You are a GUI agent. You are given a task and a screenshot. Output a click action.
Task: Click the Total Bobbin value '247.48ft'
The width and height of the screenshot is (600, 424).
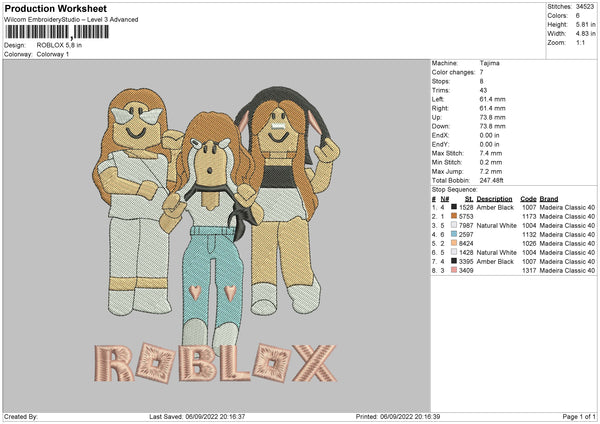click(x=492, y=180)
